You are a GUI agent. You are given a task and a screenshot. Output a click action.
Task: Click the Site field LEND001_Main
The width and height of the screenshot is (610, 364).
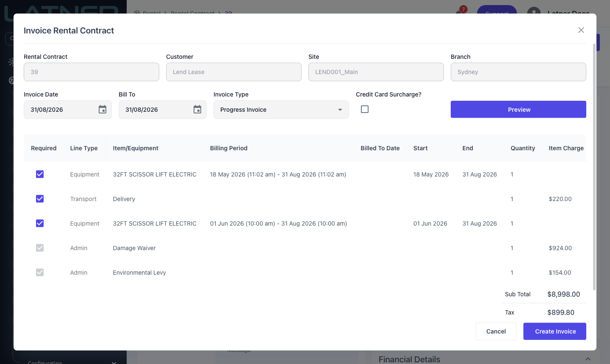[x=376, y=72]
